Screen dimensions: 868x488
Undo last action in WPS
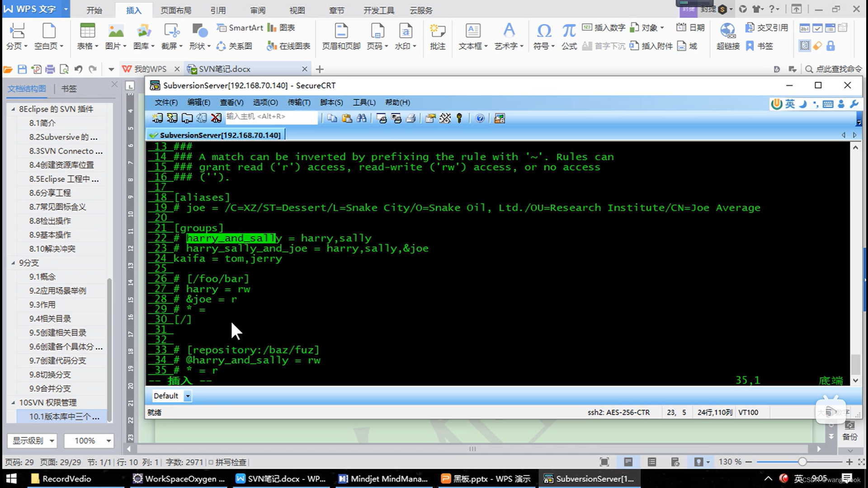78,69
